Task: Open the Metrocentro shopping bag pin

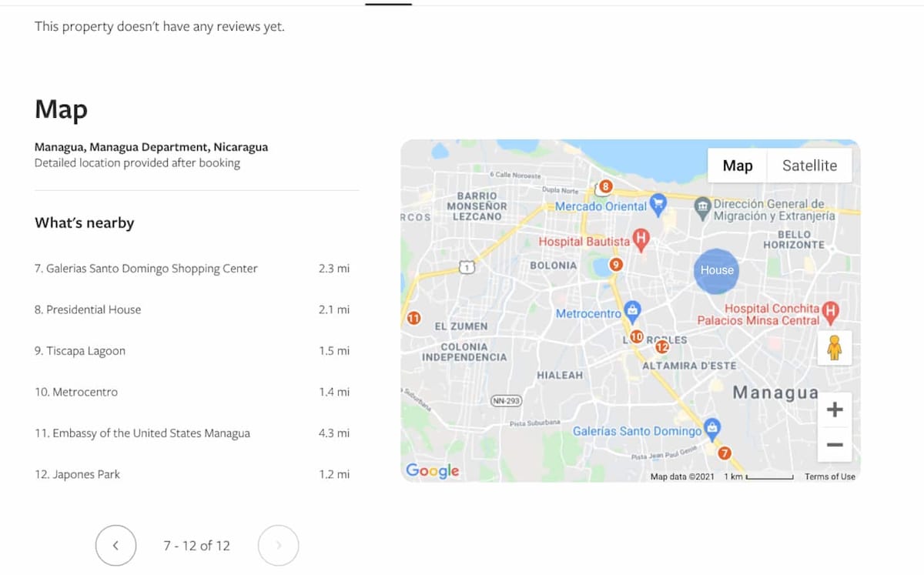Action: coord(632,310)
